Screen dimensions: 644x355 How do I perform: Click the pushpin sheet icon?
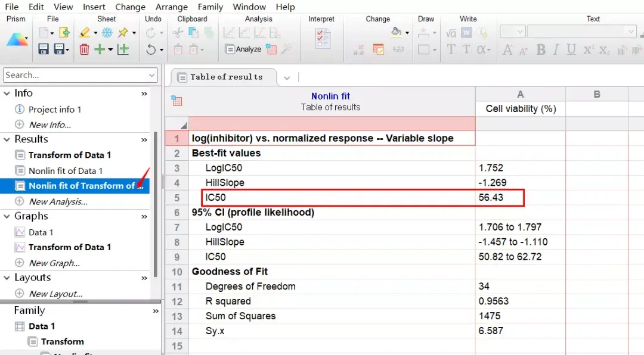123,32
